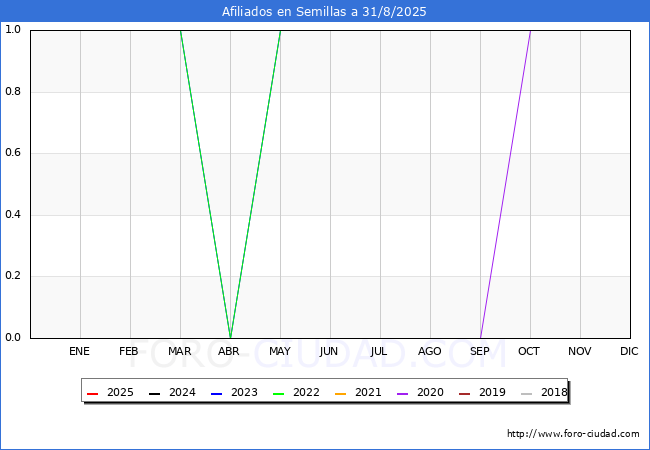Image resolution: width=650 pixels, height=450 pixels.
Task: Select the 2023 legend label
Action: pyautogui.click(x=244, y=392)
